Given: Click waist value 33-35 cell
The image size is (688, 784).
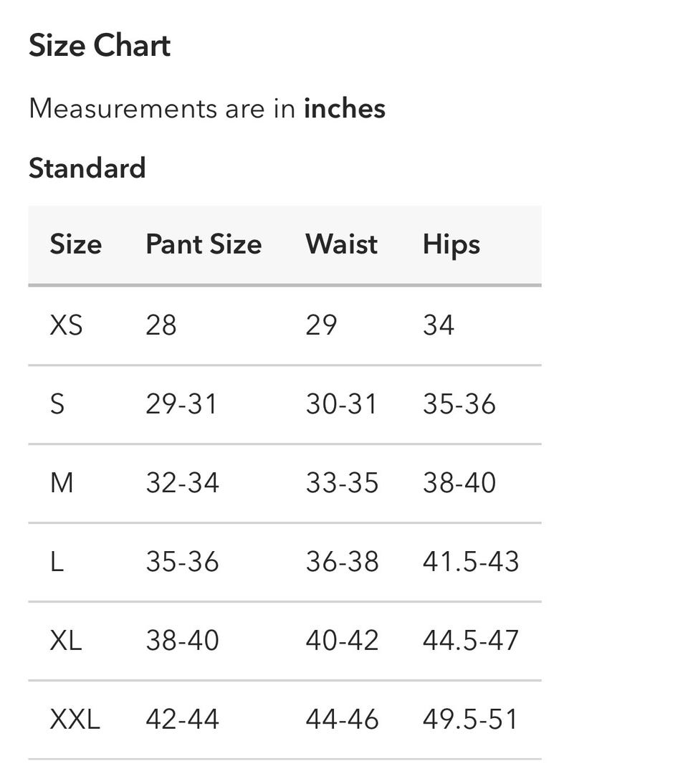Looking at the screenshot, I should click(x=342, y=483).
